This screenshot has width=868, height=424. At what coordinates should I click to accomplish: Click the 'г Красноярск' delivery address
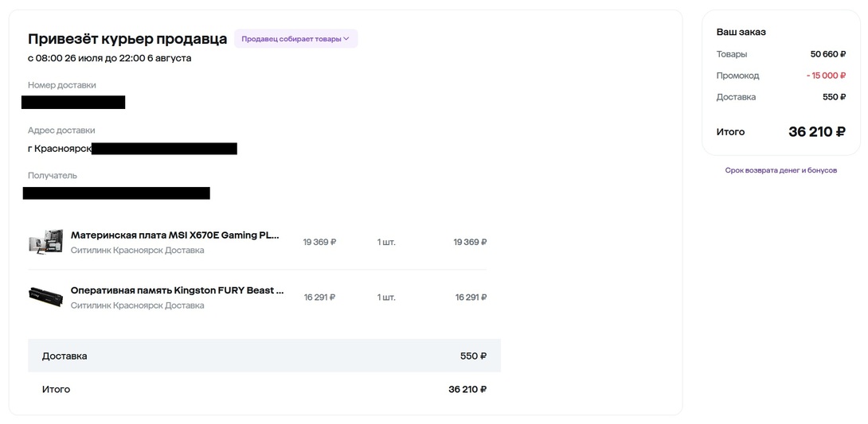(59, 148)
